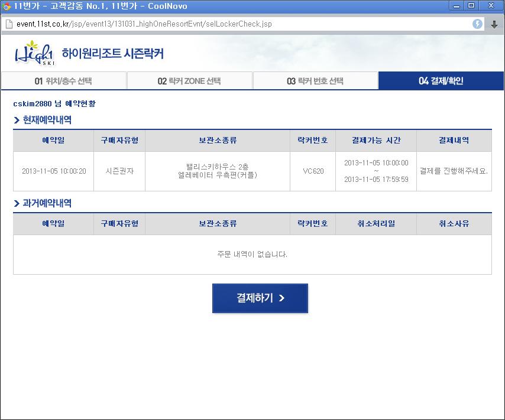This screenshot has width=505, height=420.
Task: Close the CoolNovo popup window
Action: tap(491, 6)
